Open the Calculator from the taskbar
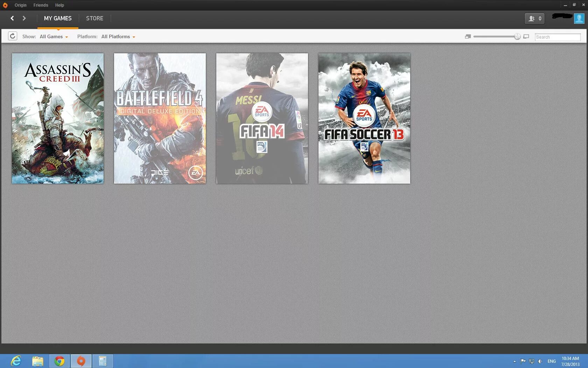The image size is (588, 368). 103,361
